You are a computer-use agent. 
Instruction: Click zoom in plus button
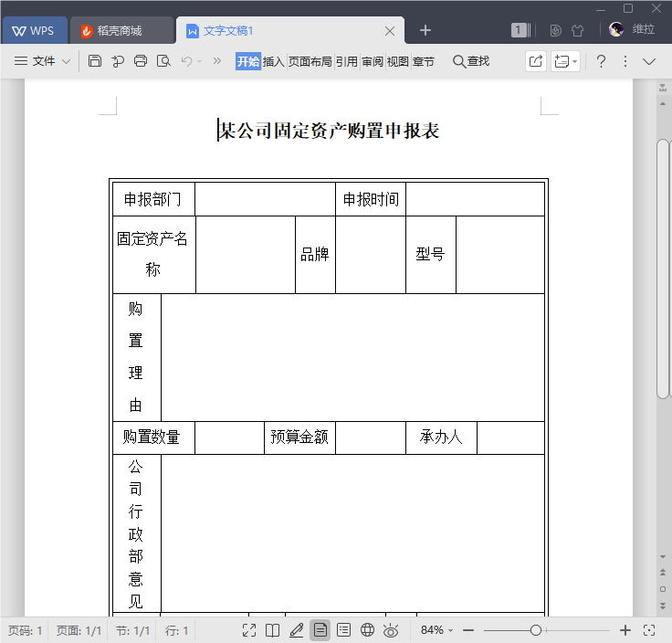tap(625, 630)
